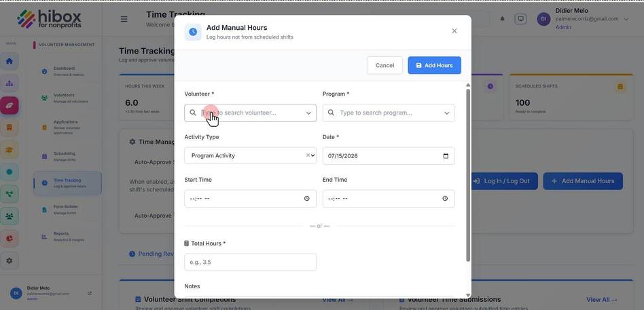Viewport: 644px width, 310px height.
Task: Click into the End Time field
Action: click(389, 199)
